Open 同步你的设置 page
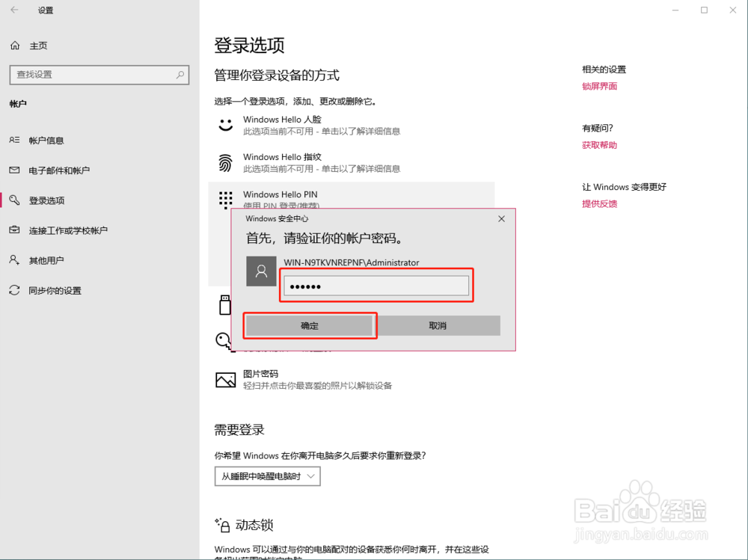 (x=55, y=291)
